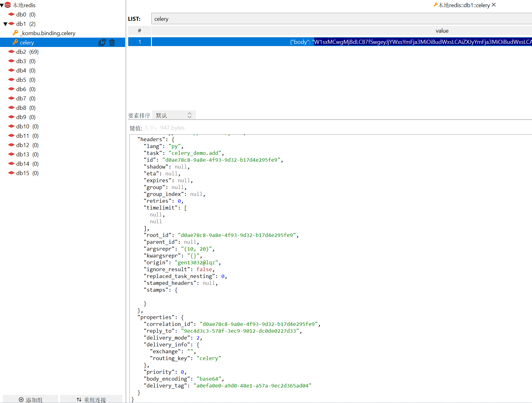Select row 1 in the list table

click(x=140, y=42)
